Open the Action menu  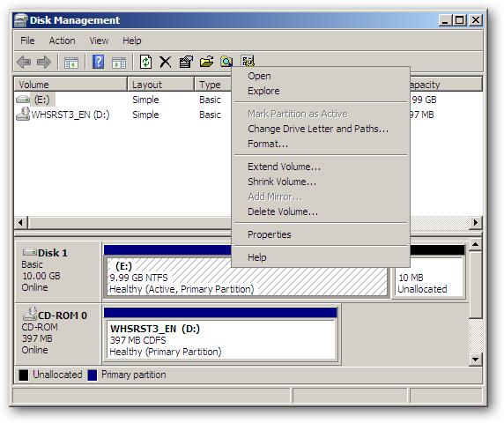[x=62, y=41]
